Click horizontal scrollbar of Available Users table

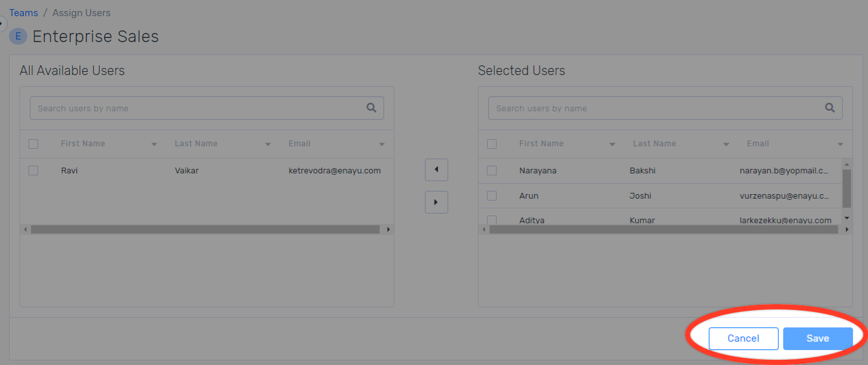pyautogui.click(x=205, y=229)
